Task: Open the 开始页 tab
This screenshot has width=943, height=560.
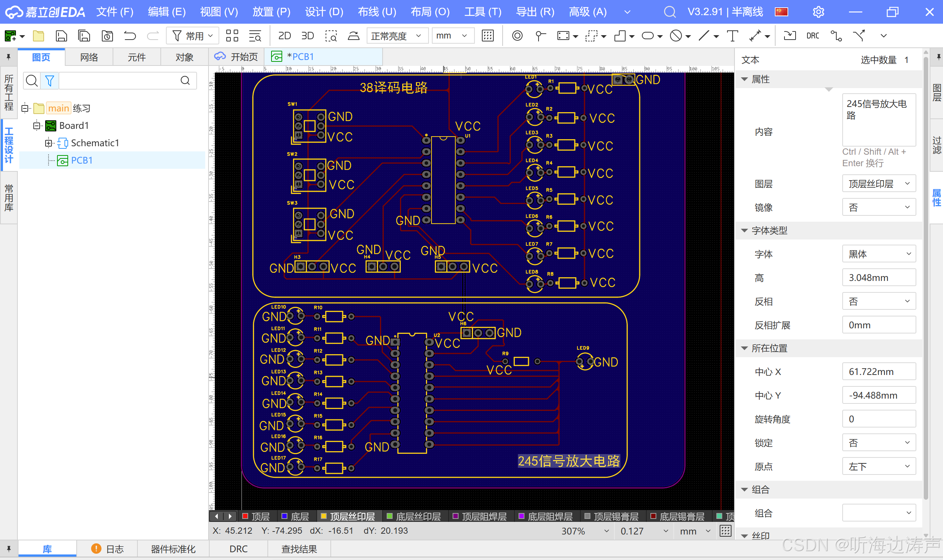Action: (237, 57)
